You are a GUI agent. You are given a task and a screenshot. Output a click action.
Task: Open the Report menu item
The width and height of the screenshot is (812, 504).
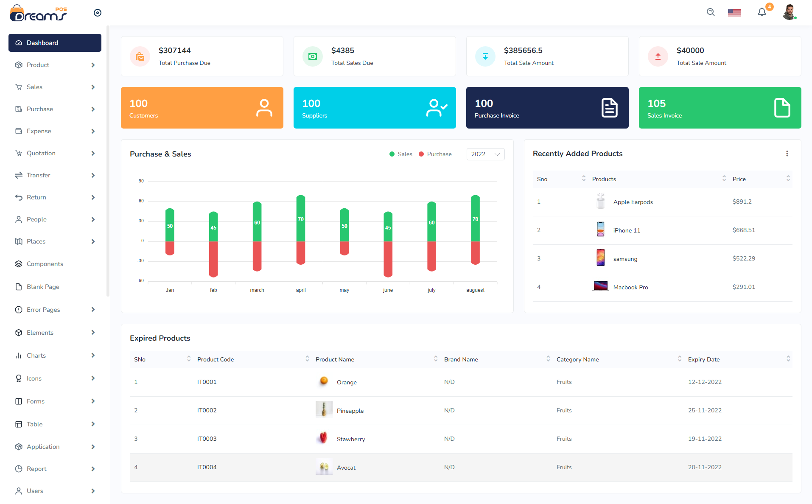coord(55,469)
